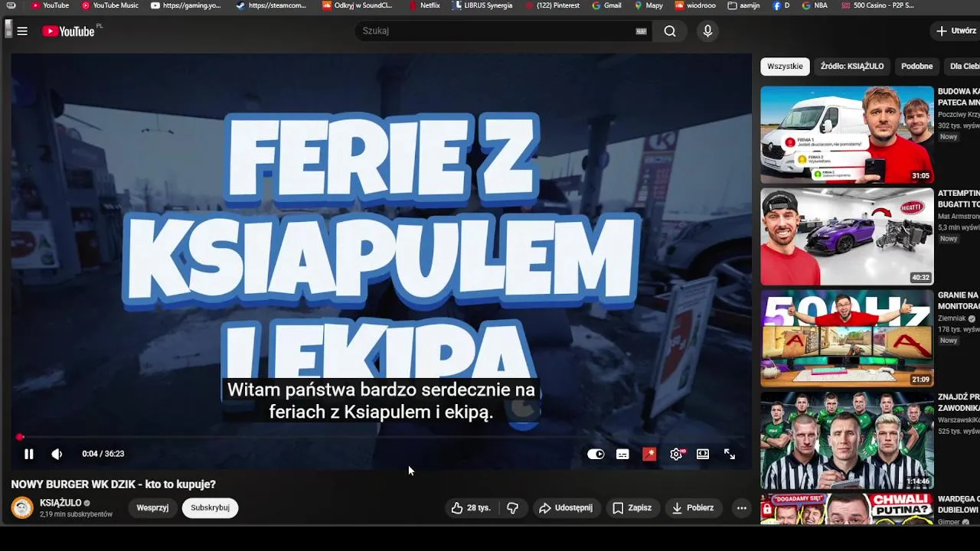Select the Podobne filter chip
This screenshot has width=980, height=551.
coord(916,66)
